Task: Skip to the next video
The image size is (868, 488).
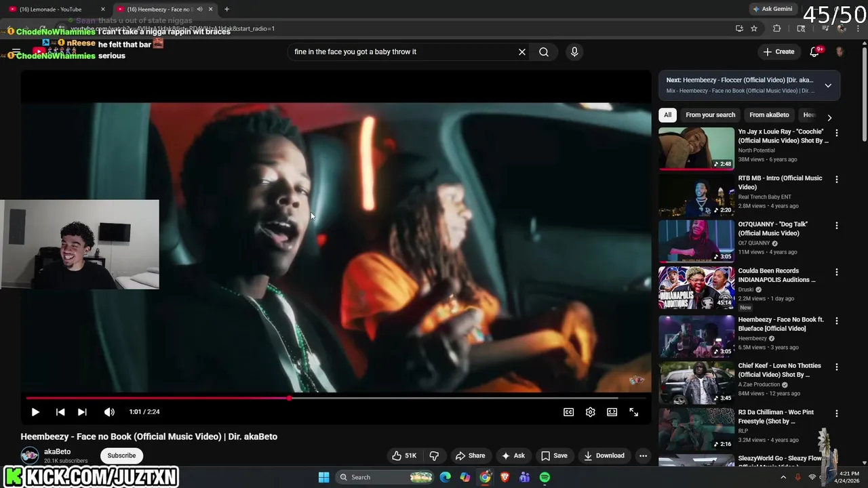Action: pos(82,412)
